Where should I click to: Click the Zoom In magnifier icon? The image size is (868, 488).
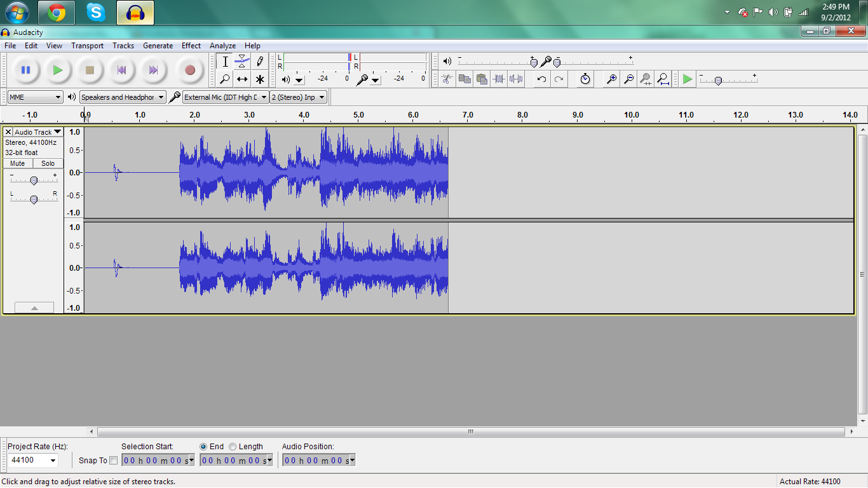[611, 79]
